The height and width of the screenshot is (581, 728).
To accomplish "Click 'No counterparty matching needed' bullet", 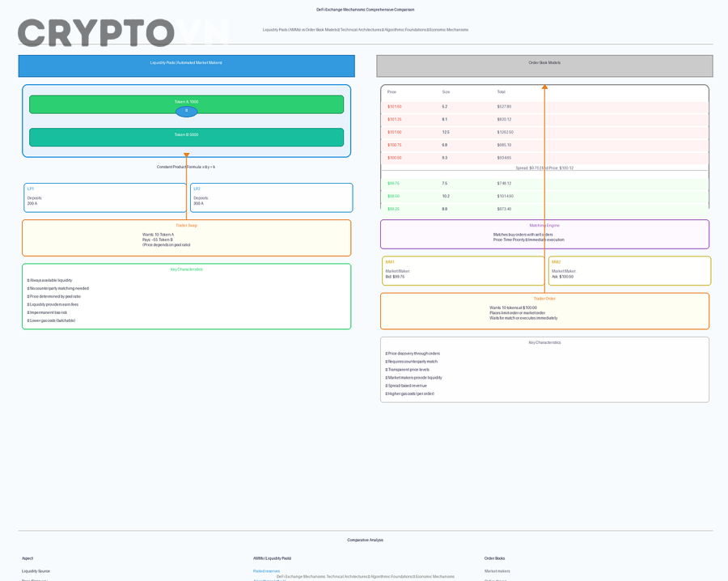I will 58,288.
